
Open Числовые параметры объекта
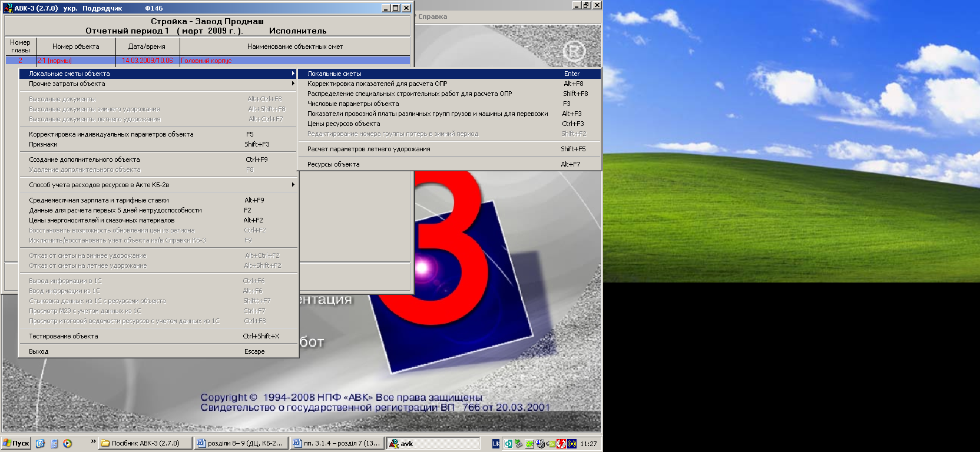point(449,104)
